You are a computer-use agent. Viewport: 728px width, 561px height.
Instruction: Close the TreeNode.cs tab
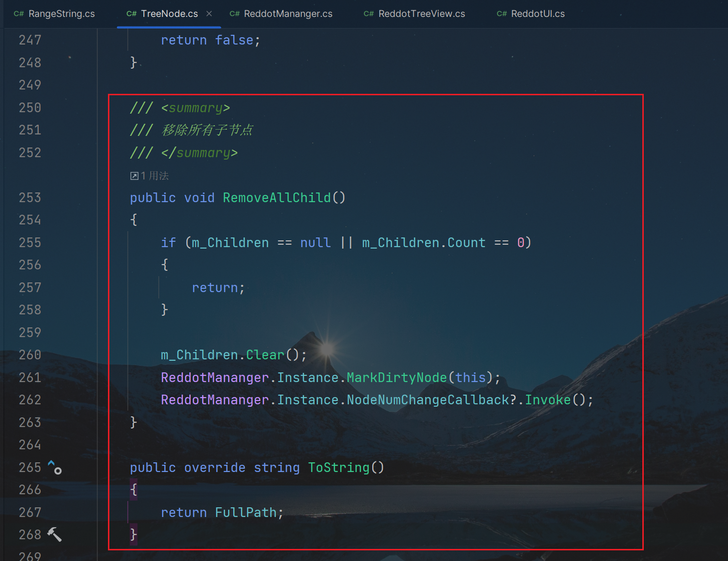209,14
